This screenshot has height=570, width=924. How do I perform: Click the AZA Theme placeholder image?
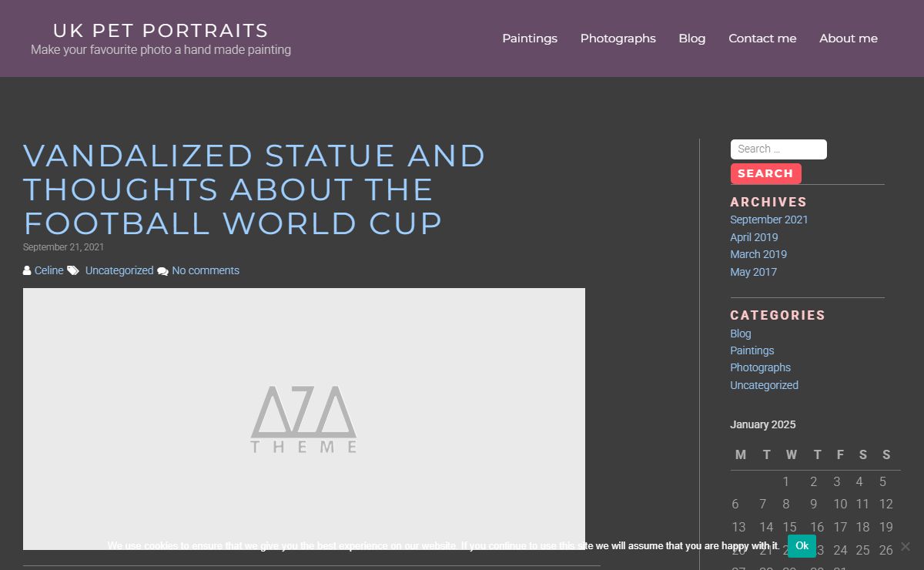point(304,419)
